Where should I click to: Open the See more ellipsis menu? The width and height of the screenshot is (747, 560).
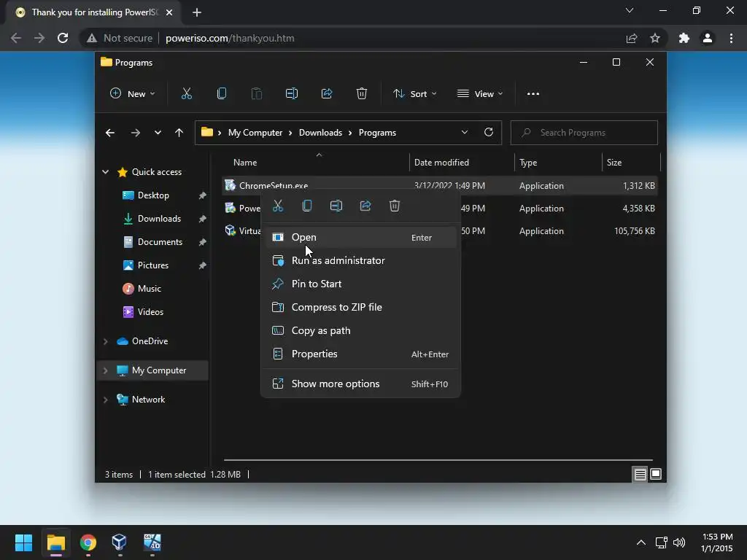pyautogui.click(x=533, y=94)
